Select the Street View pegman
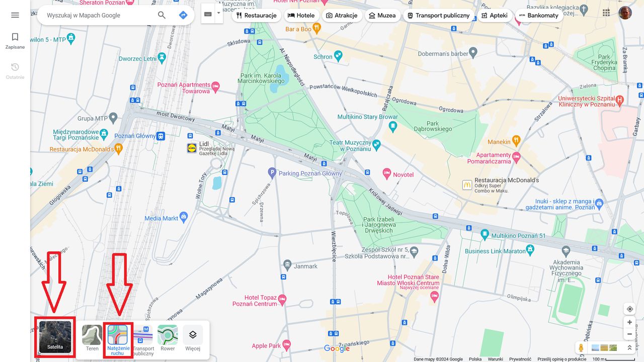The height and width of the screenshot is (362, 644). click(x=581, y=347)
